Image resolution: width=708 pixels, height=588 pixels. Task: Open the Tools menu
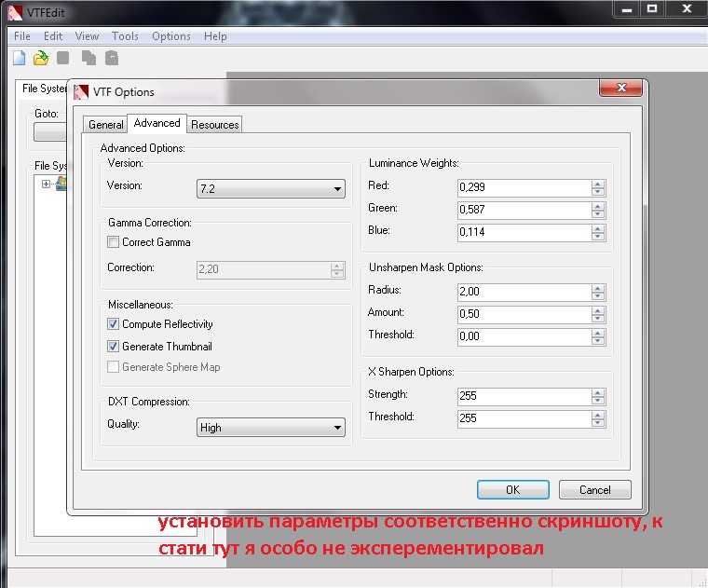pyautogui.click(x=125, y=36)
